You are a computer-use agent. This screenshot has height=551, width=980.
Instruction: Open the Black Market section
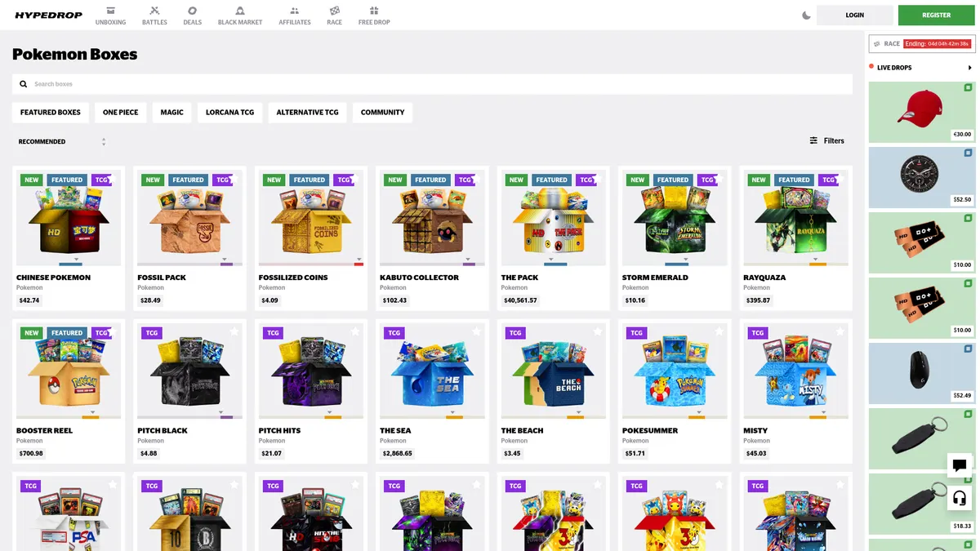[x=240, y=16]
